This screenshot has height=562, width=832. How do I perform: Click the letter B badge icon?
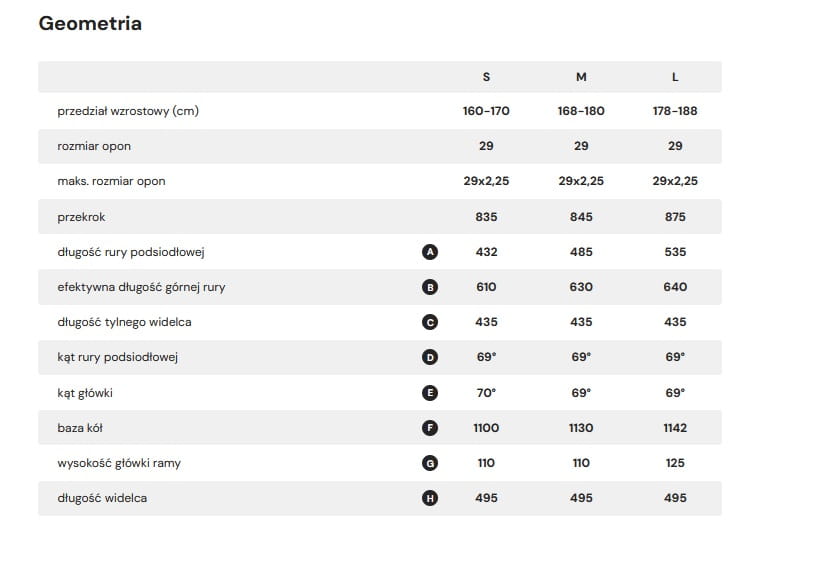click(430, 287)
